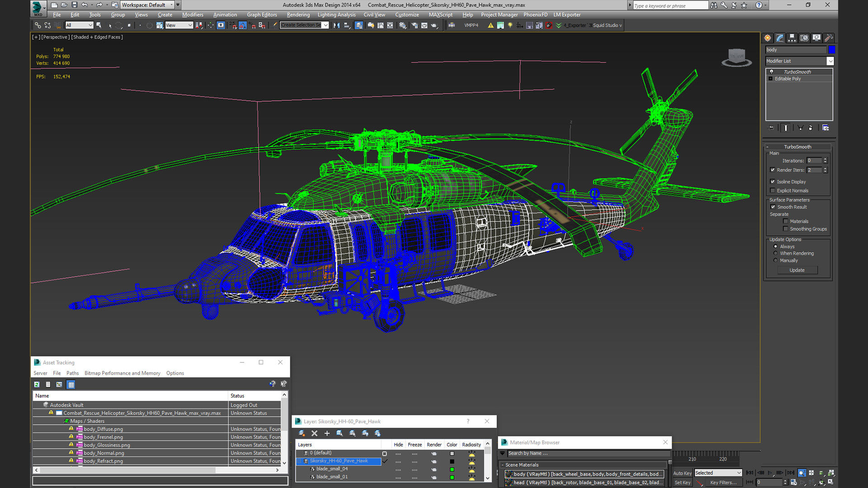The width and height of the screenshot is (868, 488).
Task: Collapse the Sikorsky_HH-60_Pave_Hawk layer tree
Action: [x=299, y=461]
